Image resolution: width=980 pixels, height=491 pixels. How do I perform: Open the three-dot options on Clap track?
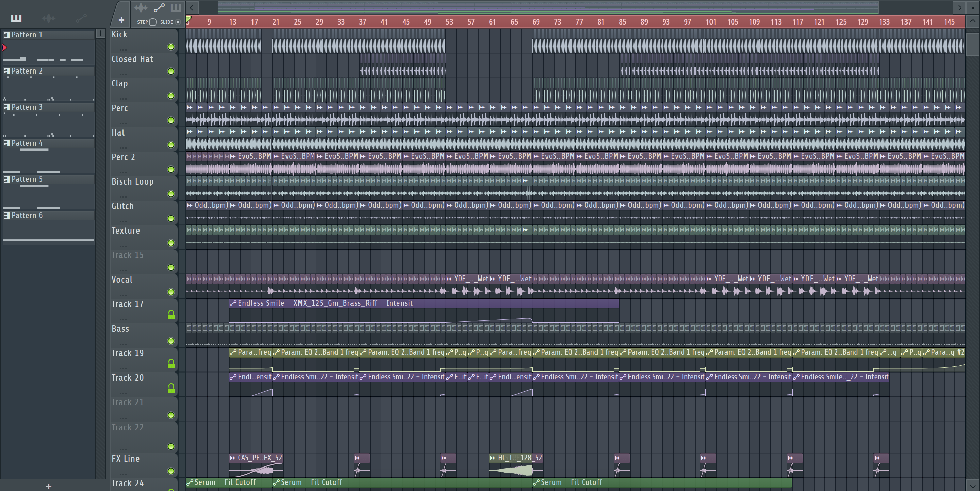click(x=123, y=99)
